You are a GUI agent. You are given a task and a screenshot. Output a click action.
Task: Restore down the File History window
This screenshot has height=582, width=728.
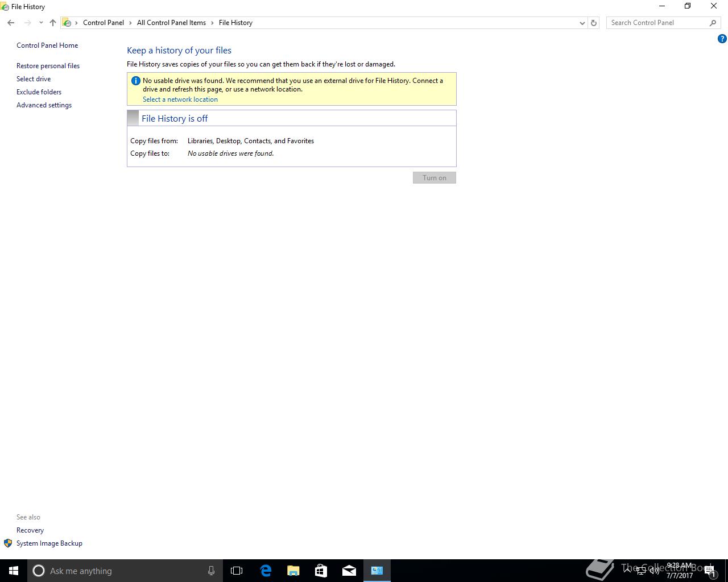click(x=688, y=6)
